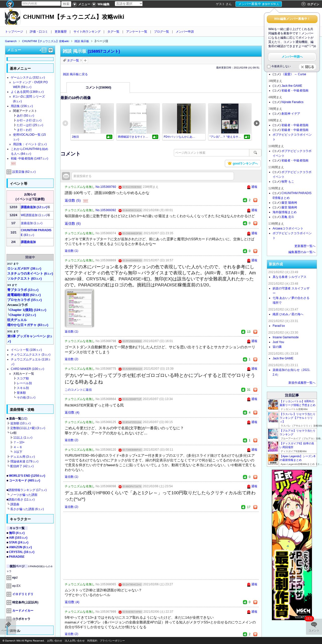Click the sidebar comment bubble icon

pyautogui.click(x=51, y=50)
